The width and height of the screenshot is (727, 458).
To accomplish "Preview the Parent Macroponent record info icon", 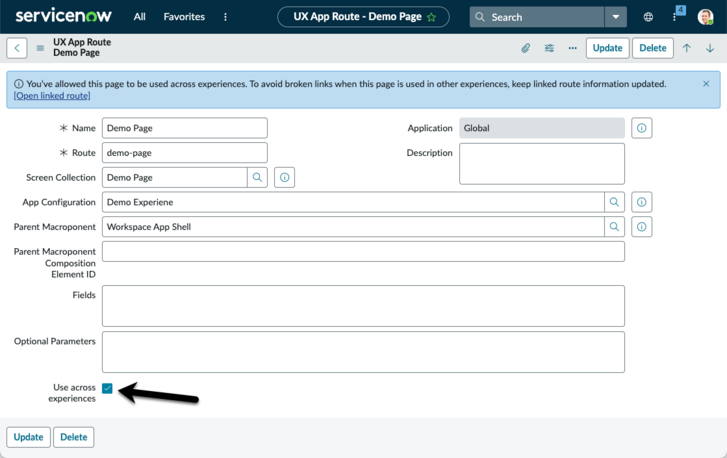I will tap(641, 227).
